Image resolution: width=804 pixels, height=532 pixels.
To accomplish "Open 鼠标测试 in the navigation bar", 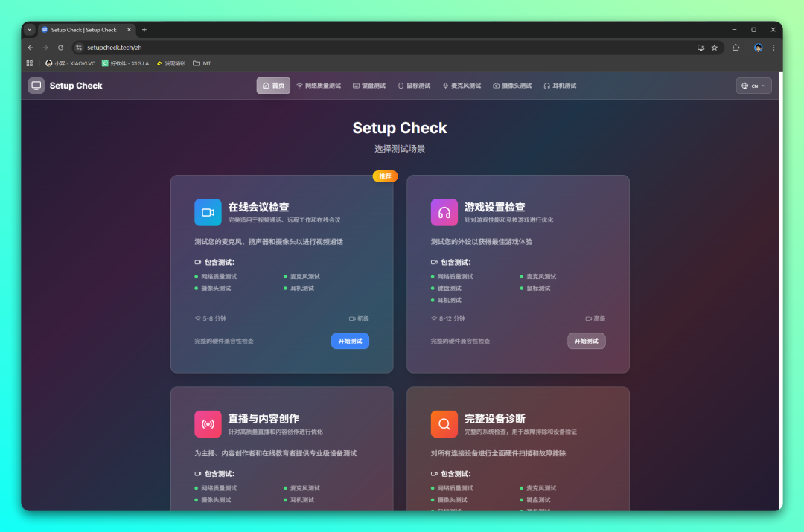I will (415, 86).
